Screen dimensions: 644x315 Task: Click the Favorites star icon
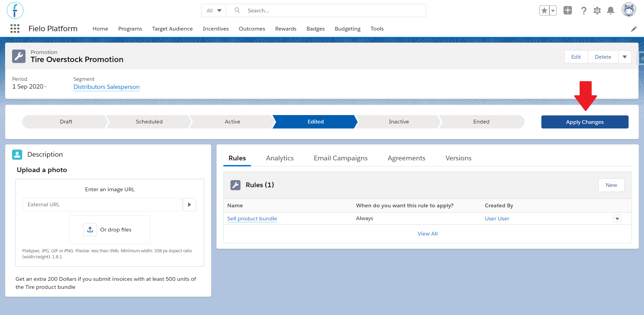point(544,11)
